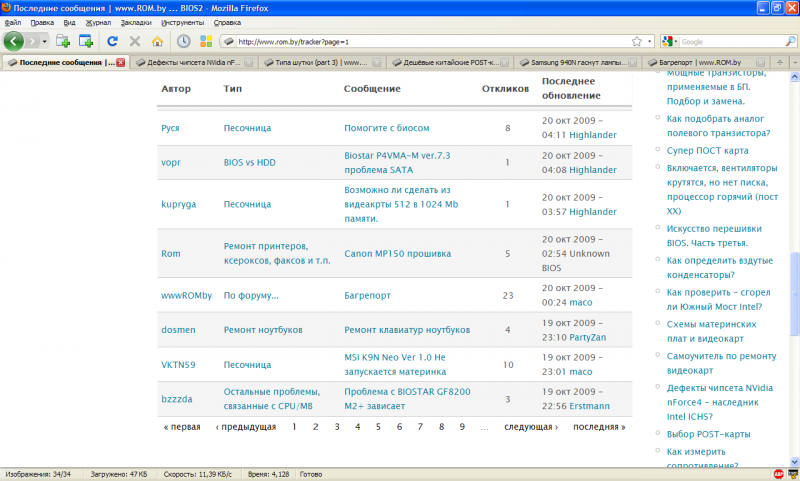Image resolution: width=800 pixels, height=481 pixels.
Task: Open the Highlander link in Руся row
Action: point(593,135)
